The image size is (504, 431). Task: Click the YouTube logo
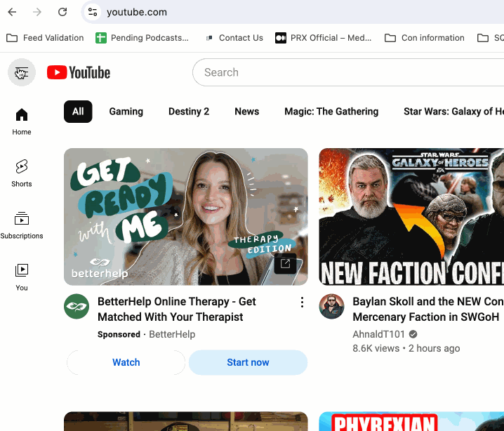click(x=79, y=72)
